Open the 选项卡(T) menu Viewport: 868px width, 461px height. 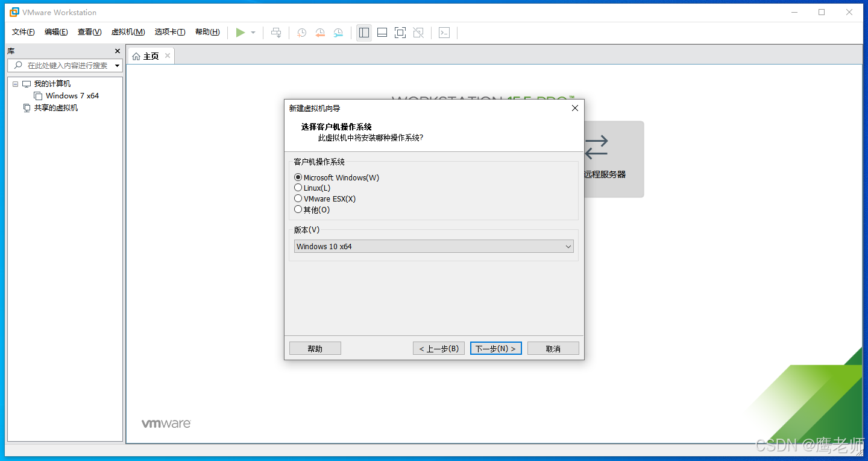tap(170, 32)
